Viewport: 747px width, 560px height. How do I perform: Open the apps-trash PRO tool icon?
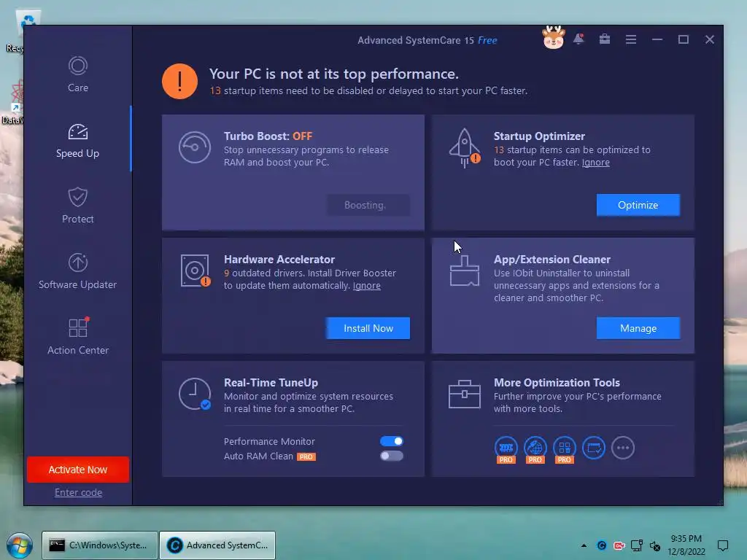click(565, 449)
